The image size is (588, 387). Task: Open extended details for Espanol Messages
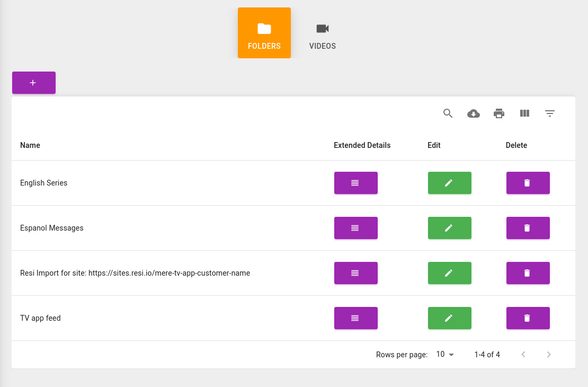pos(355,228)
